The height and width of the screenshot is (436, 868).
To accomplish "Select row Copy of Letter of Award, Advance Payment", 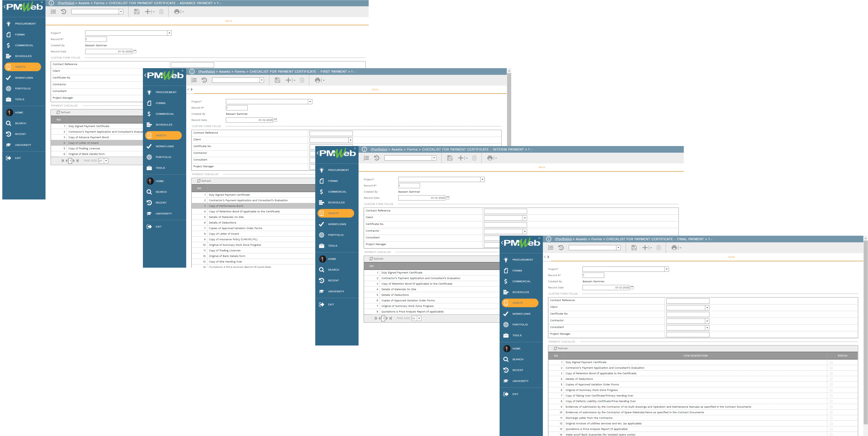I will point(97,143).
